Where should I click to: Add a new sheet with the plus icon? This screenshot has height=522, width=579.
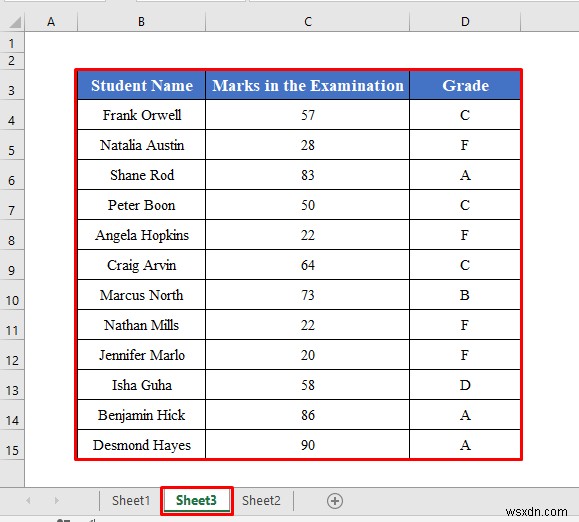click(335, 501)
